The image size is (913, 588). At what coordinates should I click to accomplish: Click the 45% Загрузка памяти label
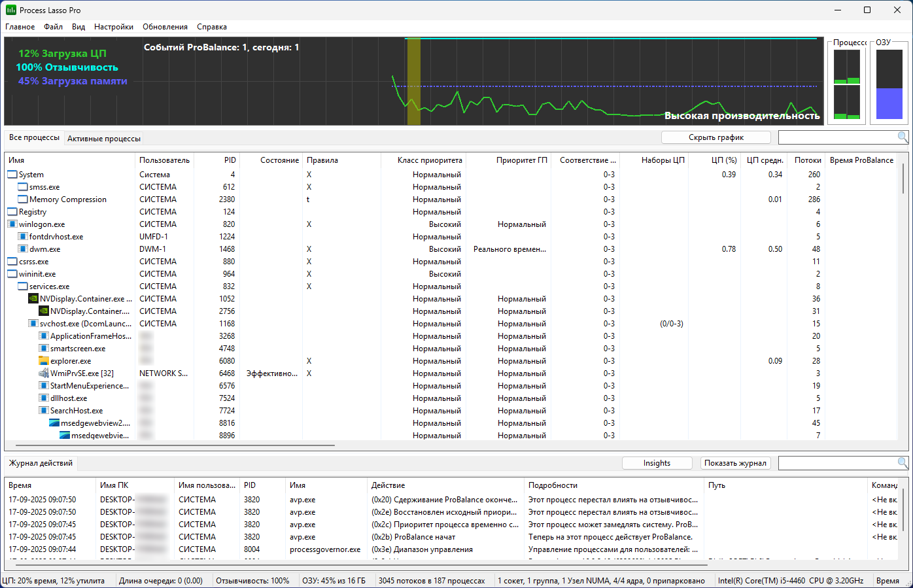[73, 81]
